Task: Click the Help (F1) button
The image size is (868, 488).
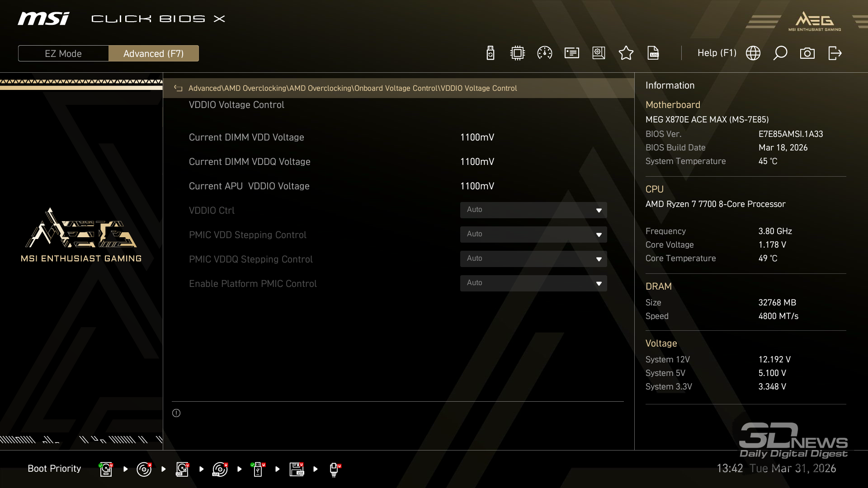Action: pos(717,53)
